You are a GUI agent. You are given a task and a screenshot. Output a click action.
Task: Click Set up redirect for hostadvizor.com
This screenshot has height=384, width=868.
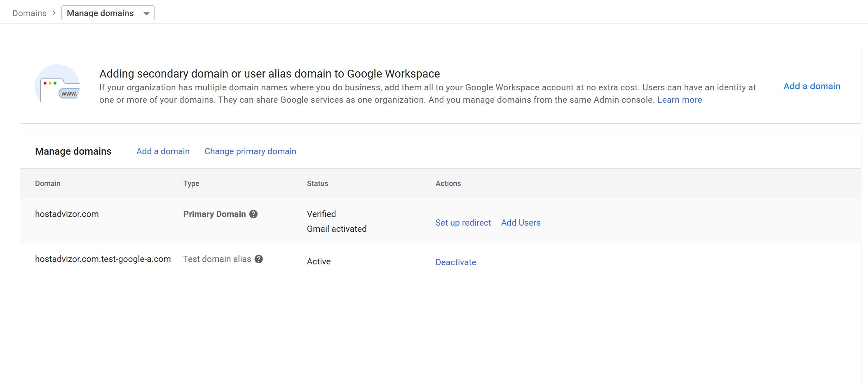click(463, 223)
